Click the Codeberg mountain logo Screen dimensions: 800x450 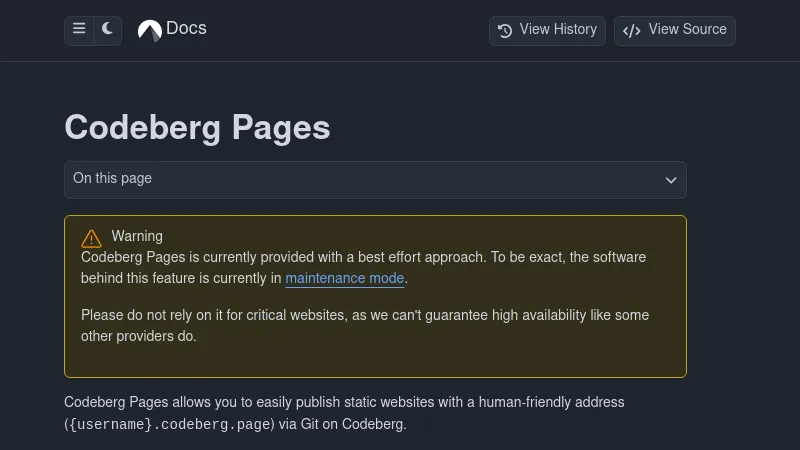coord(149,31)
